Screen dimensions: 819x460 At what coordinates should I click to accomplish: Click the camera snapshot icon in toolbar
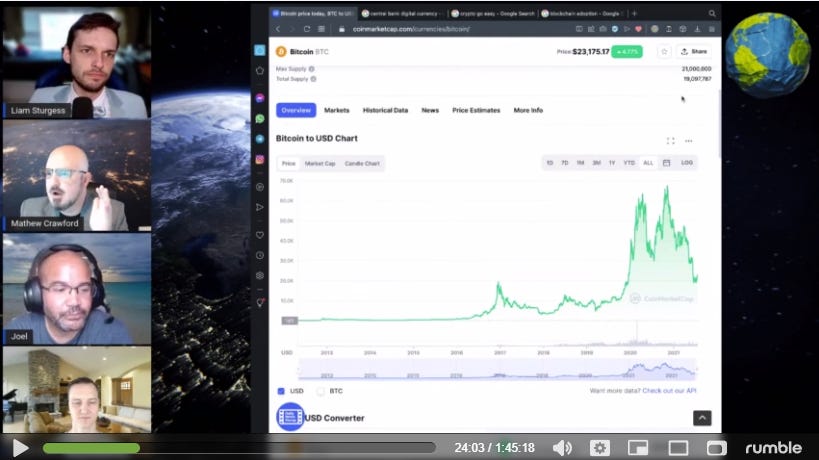point(603,29)
